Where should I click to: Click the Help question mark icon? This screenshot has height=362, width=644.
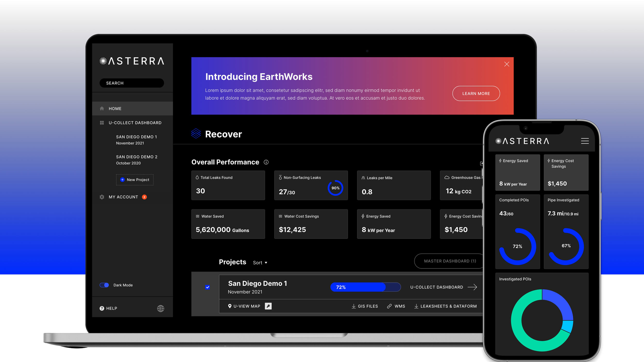[101, 308]
